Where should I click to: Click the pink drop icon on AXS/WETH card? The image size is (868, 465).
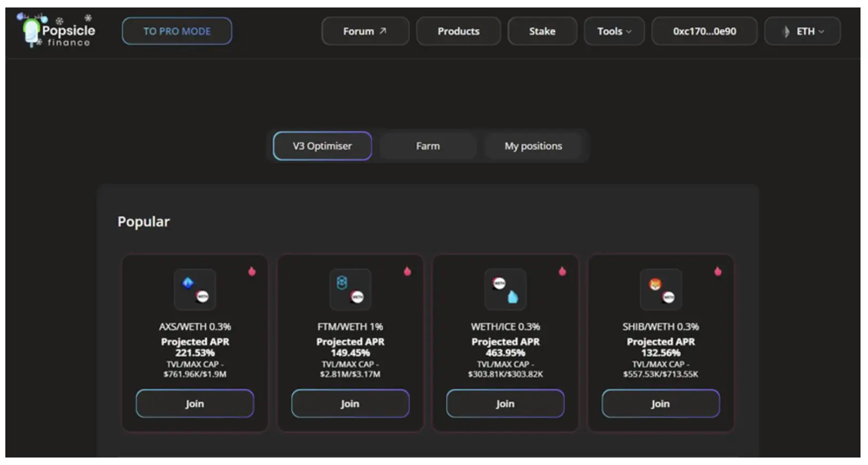(x=252, y=272)
